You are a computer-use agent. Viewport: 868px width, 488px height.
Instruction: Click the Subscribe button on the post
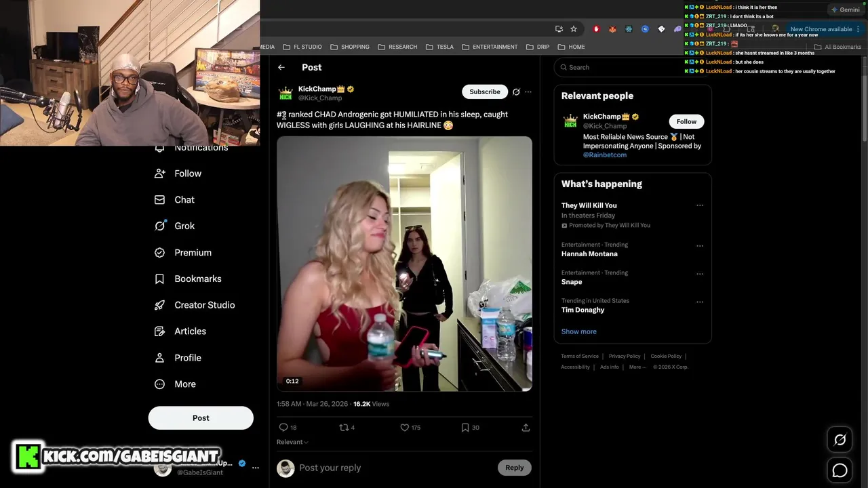click(485, 91)
